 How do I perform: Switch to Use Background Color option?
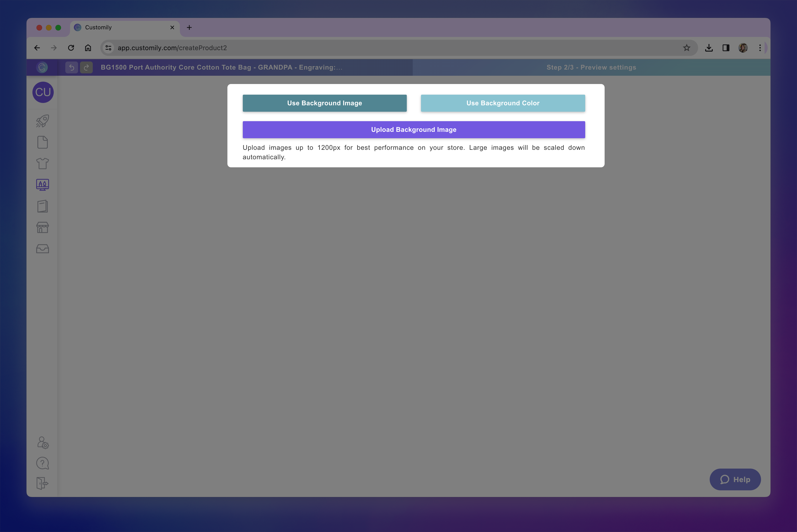pos(502,103)
